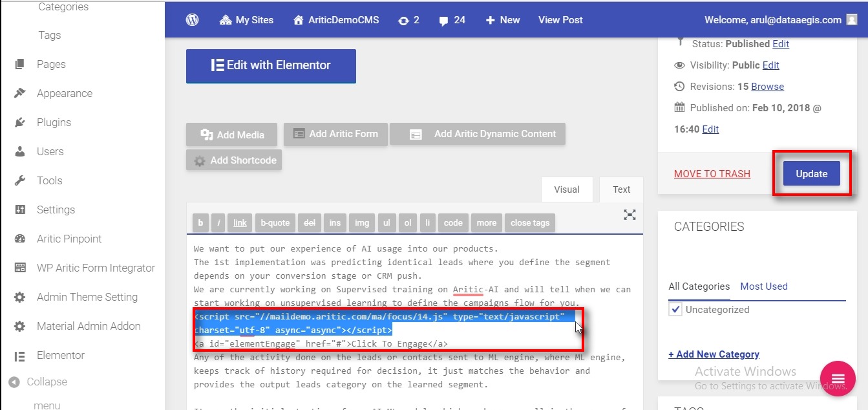Viewport: 868px width, 410px height.
Task: Open the WordPress logo menu
Action: tap(192, 20)
